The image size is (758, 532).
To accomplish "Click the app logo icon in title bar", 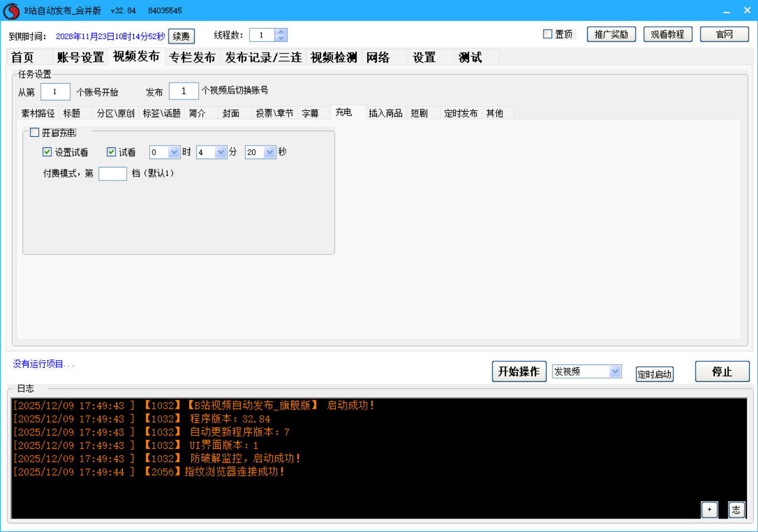I will coord(11,11).
